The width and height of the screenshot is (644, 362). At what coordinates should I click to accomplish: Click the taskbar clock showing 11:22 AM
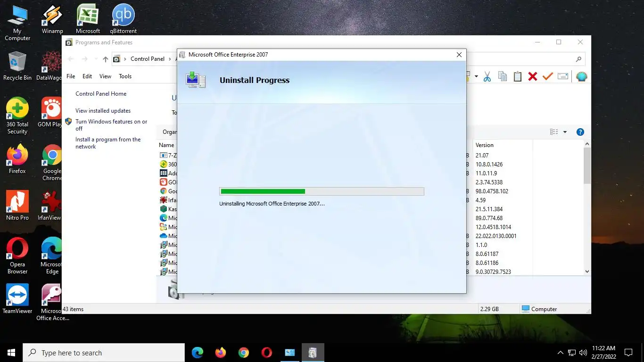[x=604, y=353]
